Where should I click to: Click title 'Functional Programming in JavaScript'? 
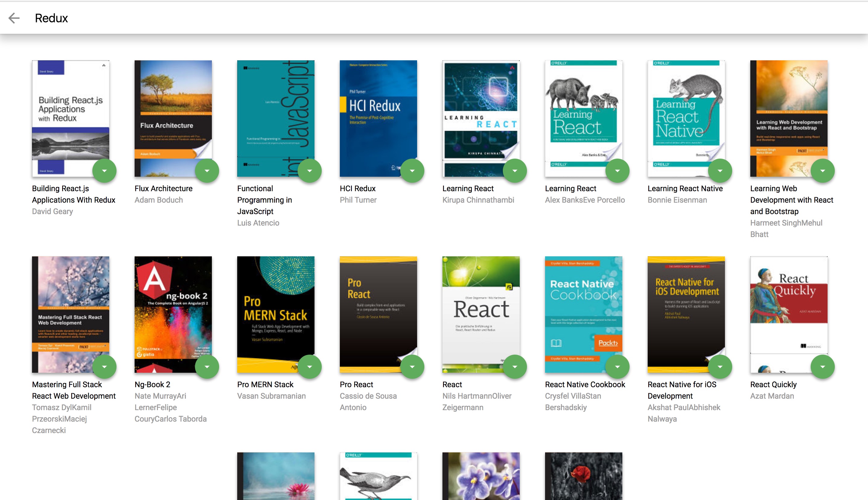[265, 200]
